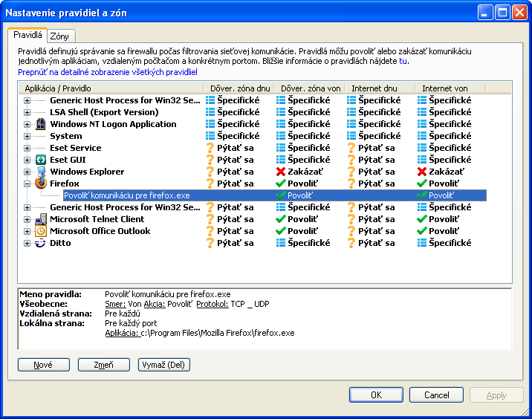Select the System row label

click(x=66, y=136)
